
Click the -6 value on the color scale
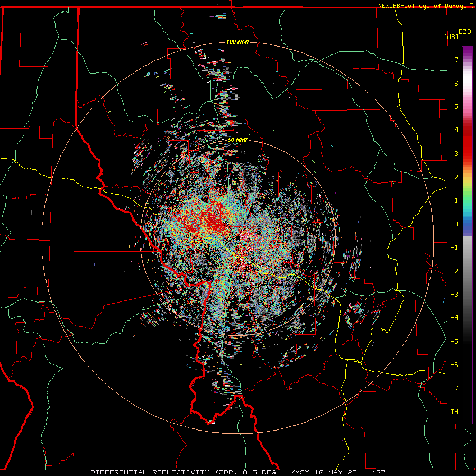pyautogui.click(x=454, y=365)
